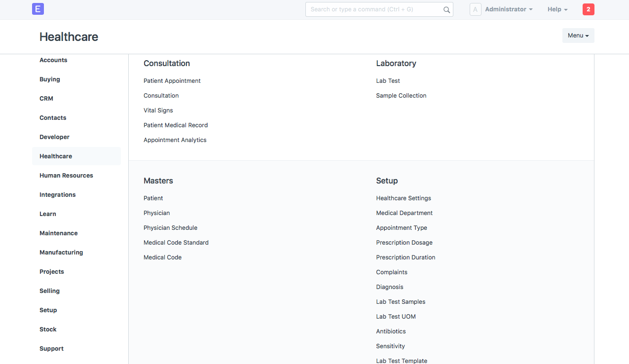
Task: Open the Lab Test link
Action: click(x=388, y=81)
